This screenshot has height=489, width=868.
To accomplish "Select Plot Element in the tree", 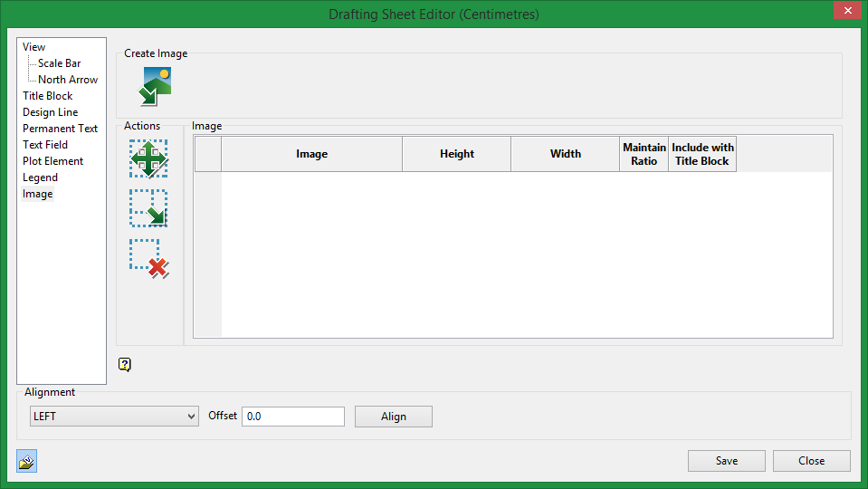I will coord(52,161).
